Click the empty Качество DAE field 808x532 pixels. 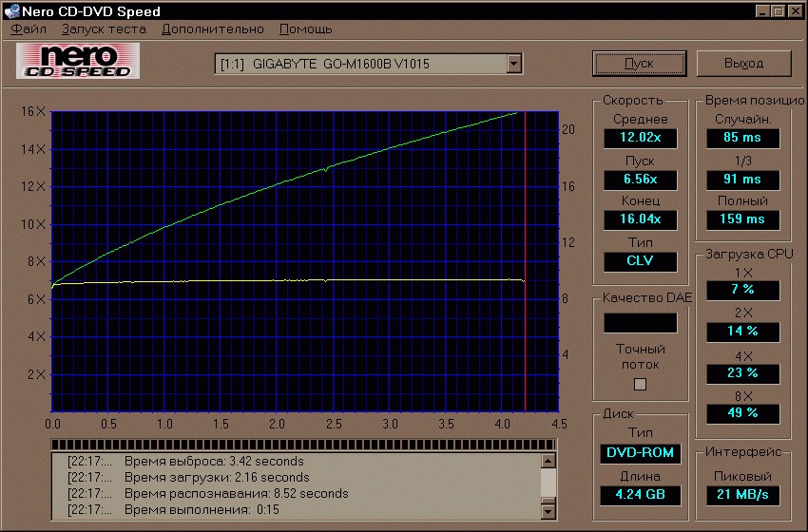(640, 323)
